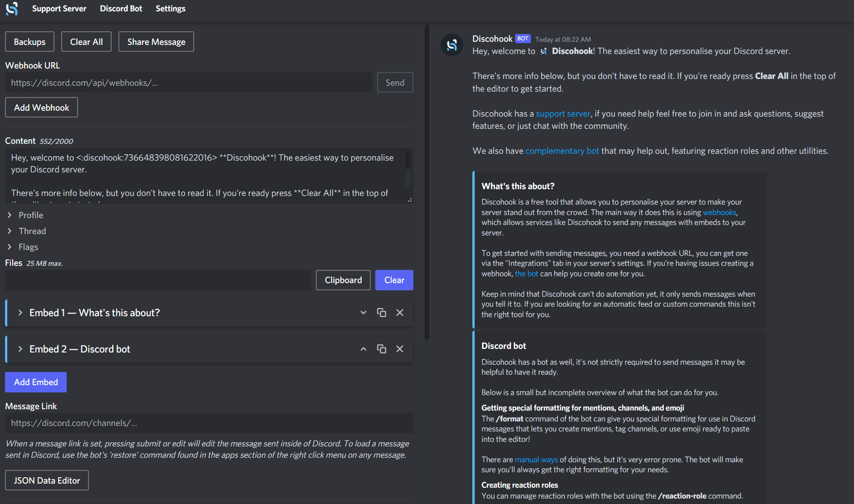Remove Embed 1 with the X icon
Image resolution: width=854 pixels, height=504 pixels.
coord(400,313)
